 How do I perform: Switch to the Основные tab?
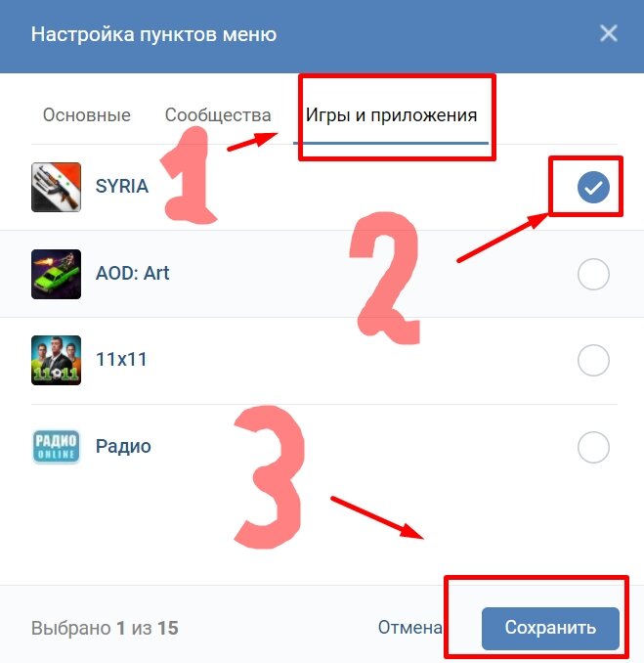(x=87, y=115)
